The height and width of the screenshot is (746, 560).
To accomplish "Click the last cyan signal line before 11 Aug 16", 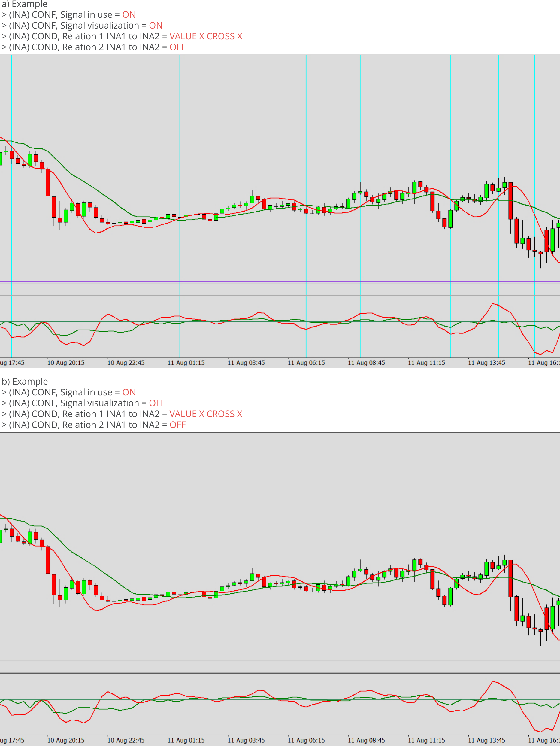I will pos(534,206).
